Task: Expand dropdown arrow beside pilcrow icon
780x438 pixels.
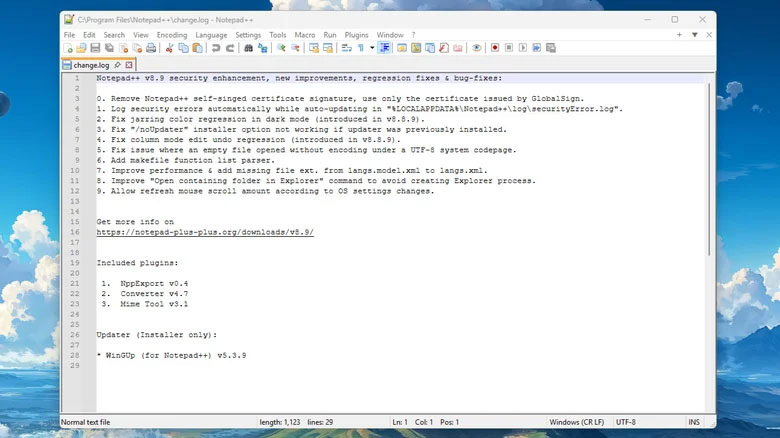Action: [x=372, y=48]
